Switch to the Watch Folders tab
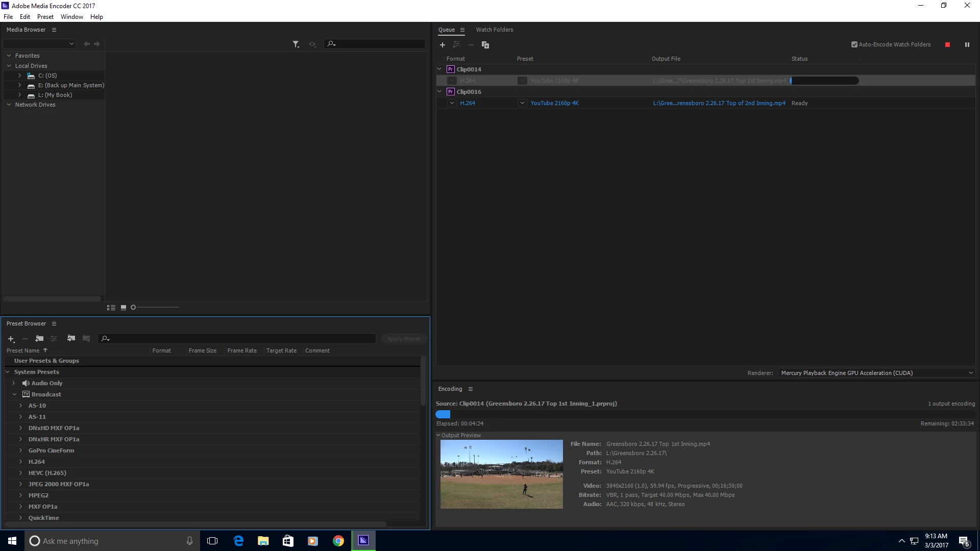980x551 pixels. click(494, 30)
